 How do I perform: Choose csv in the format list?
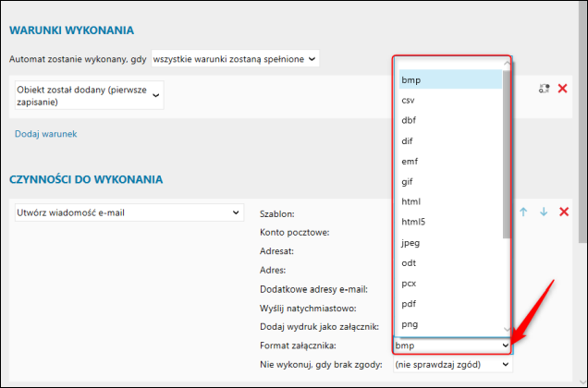tap(408, 100)
